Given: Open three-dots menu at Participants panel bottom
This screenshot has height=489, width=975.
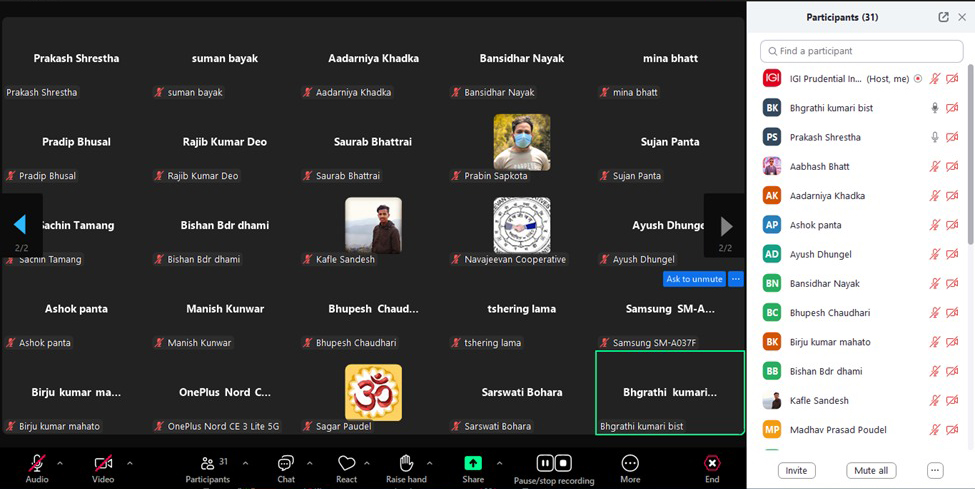Looking at the screenshot, I should coord(935,470).
